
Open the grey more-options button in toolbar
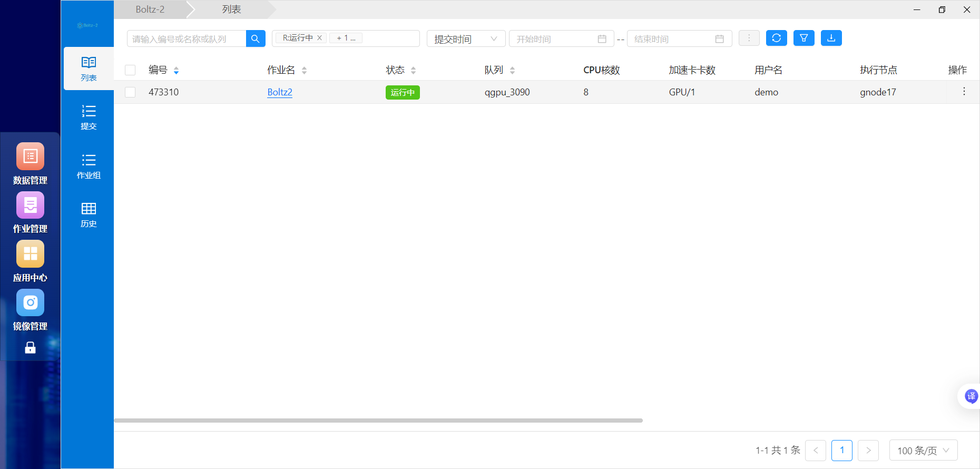click(x=749, y=38)
